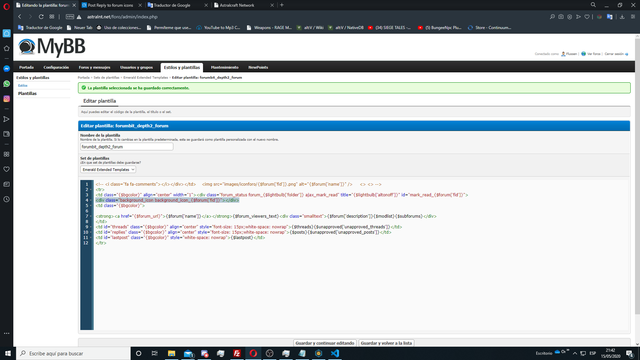Open the sidebar Player arrow icon
The width and height of the screenshot is (640, 360).
[7, 119]
